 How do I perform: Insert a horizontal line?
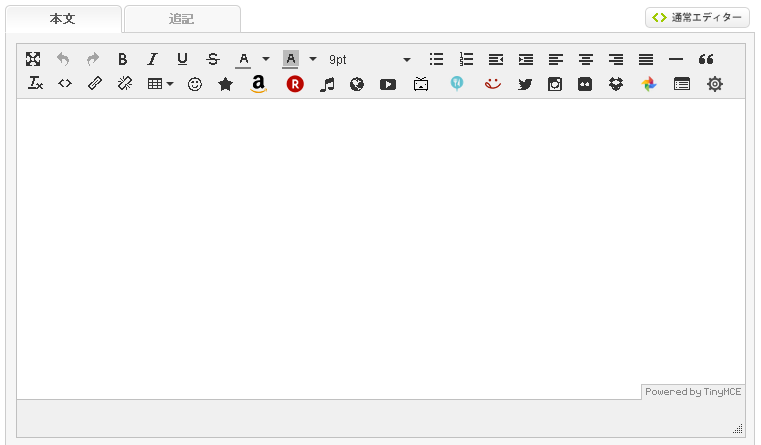coord(676,59)
